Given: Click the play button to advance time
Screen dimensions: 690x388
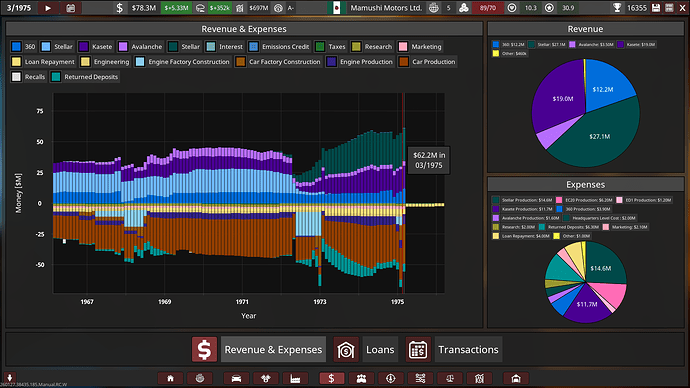Looking at the screenshot, I should tap(48, 8).
